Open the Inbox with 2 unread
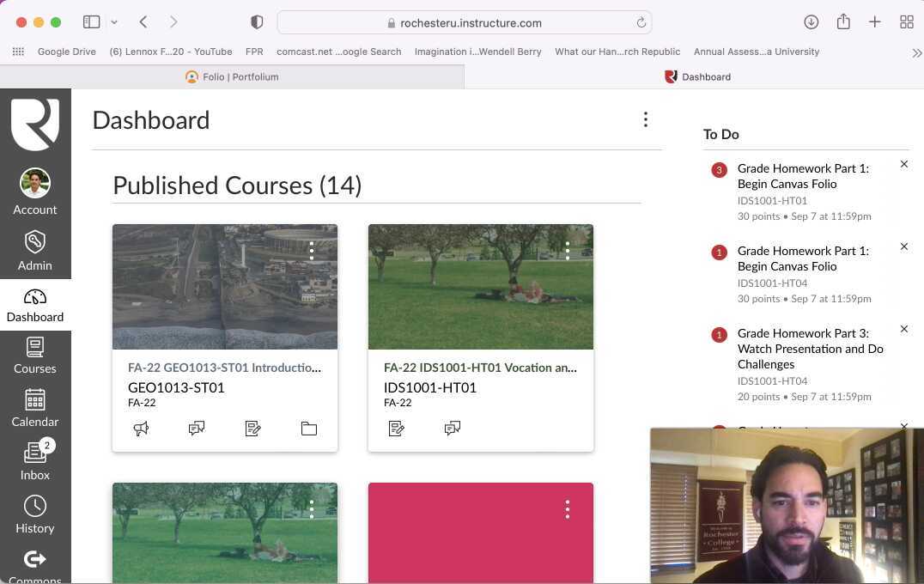 pos(34,461)
